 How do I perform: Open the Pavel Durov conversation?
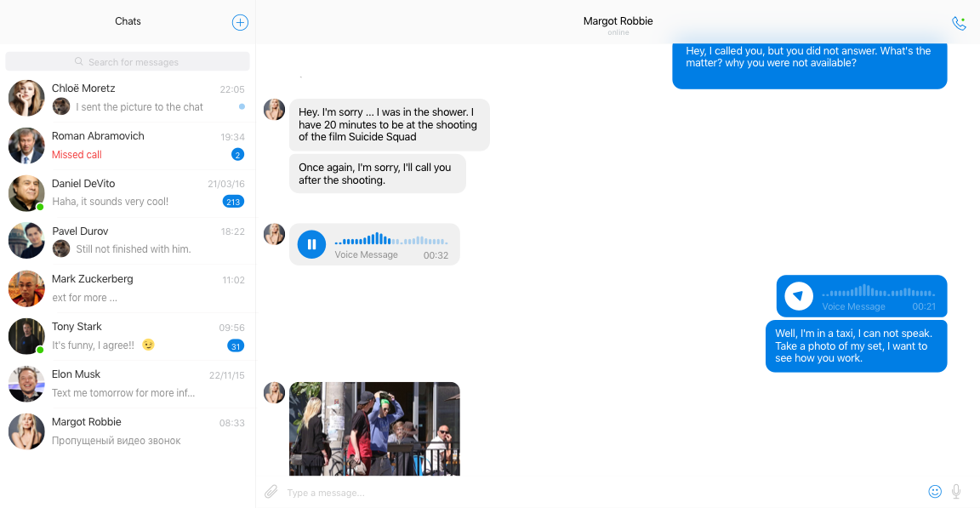[x=128, y=241]
